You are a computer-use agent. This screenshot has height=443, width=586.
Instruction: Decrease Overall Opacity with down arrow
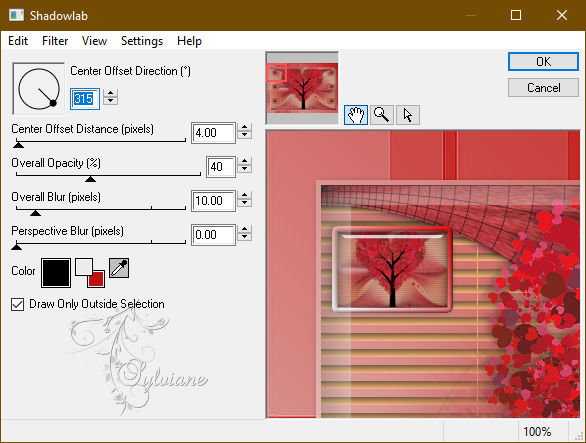(244, 169)
